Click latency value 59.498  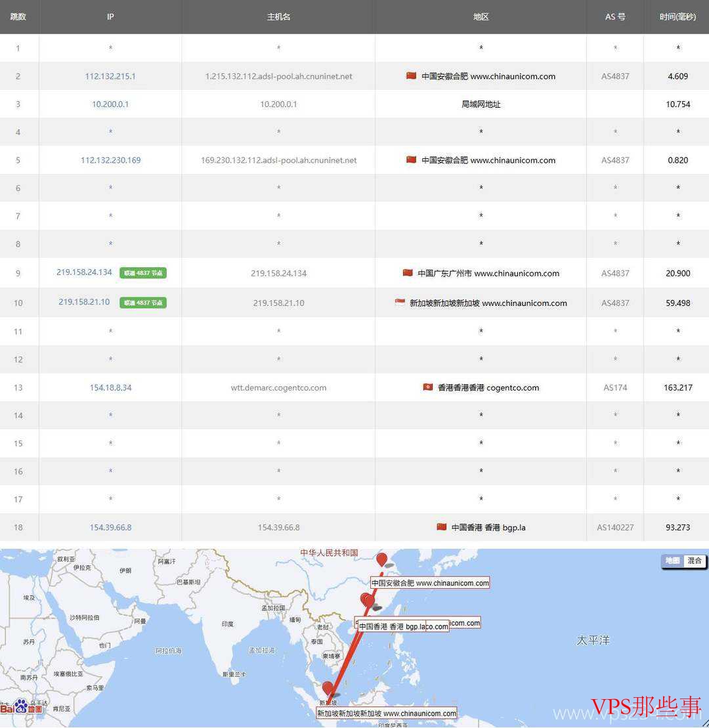click(x=678, y=303)
